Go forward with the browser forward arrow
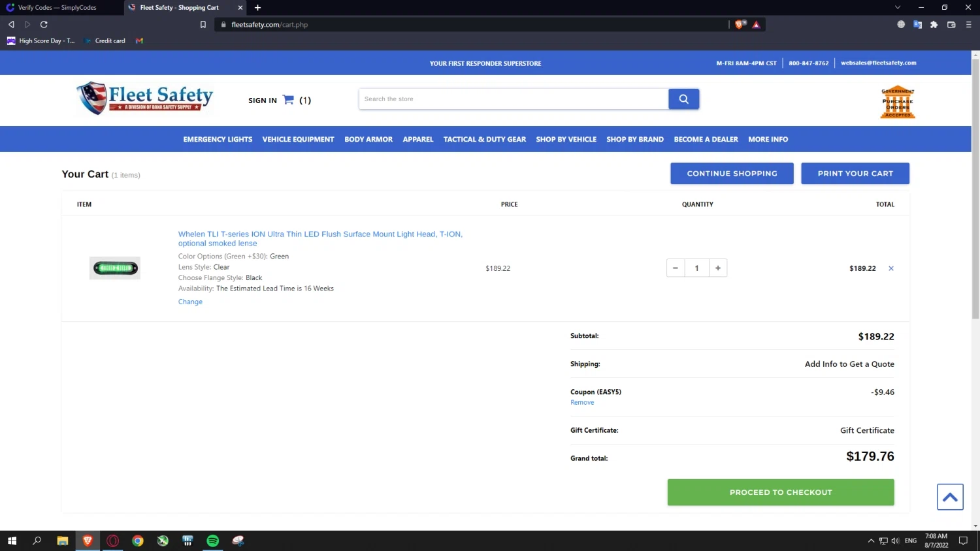This screenshot has height=551, width=980. [27, 25]
